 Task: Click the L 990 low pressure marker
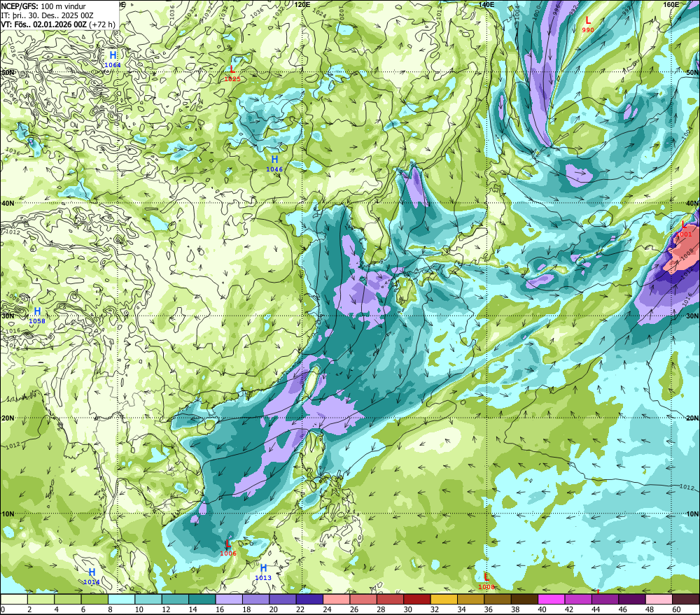[x=588, y=24]
